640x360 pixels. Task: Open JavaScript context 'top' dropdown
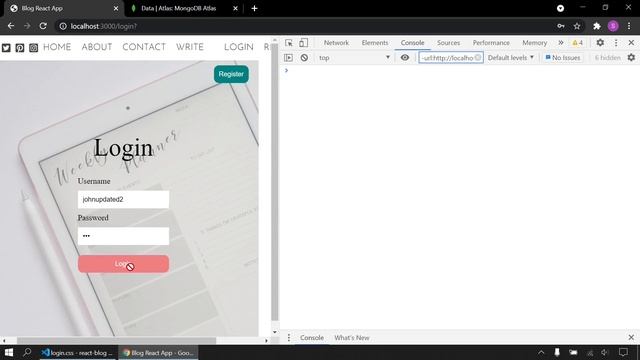(354, 58)
